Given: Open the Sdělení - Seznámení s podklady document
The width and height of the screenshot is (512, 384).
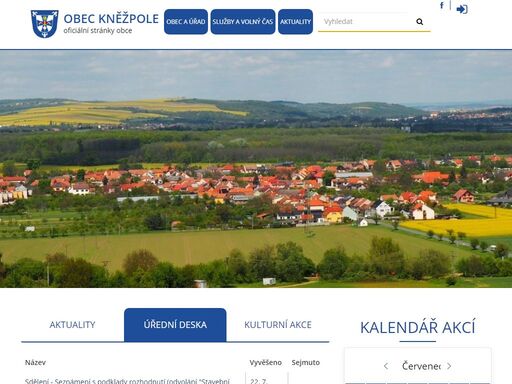Looking at the screenshot, I should pos(127,381).
